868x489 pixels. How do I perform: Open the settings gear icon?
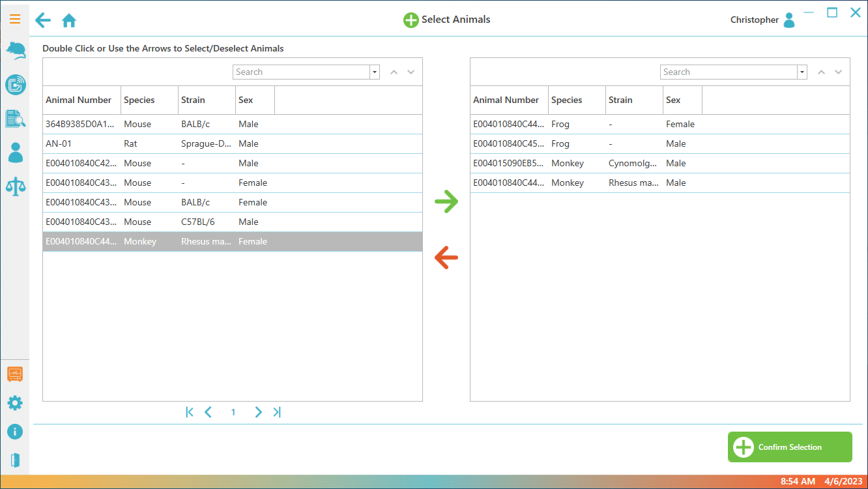tap(15, 403)
